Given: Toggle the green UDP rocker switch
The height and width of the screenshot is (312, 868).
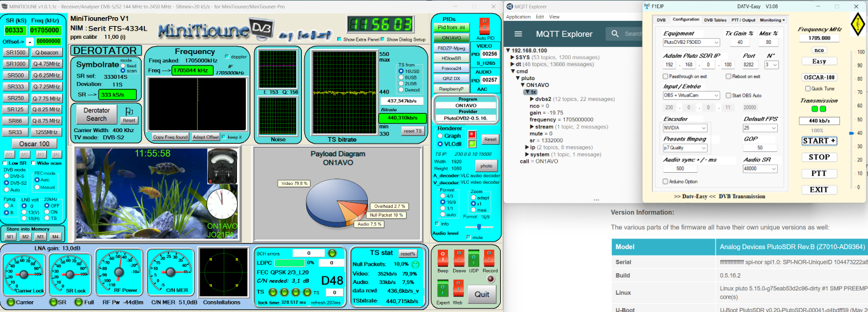Looking at the screenshot, I should 473,257.
